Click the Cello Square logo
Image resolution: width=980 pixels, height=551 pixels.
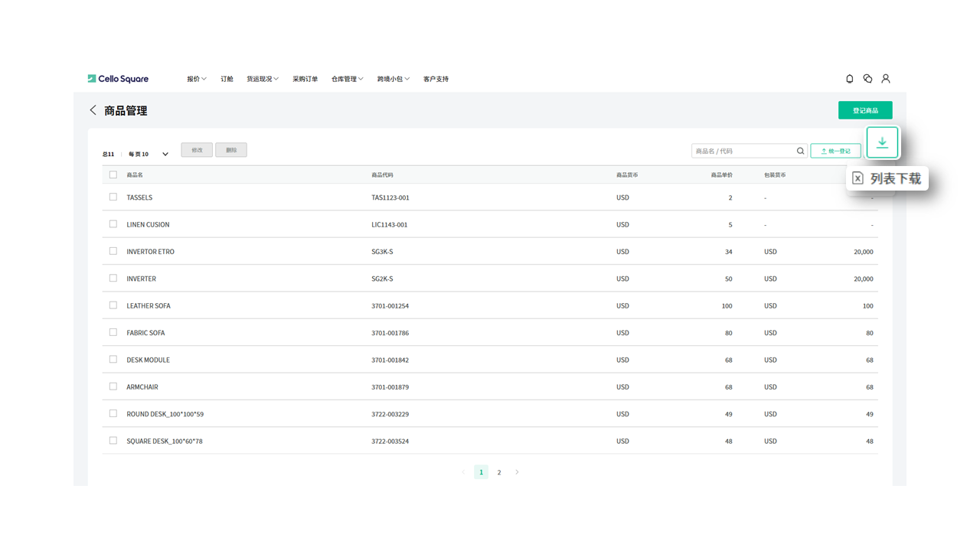[118, 79]
